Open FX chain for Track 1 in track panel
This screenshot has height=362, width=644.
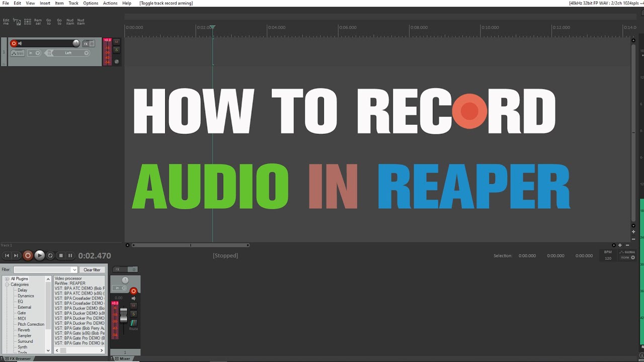[x=86, y=44]
